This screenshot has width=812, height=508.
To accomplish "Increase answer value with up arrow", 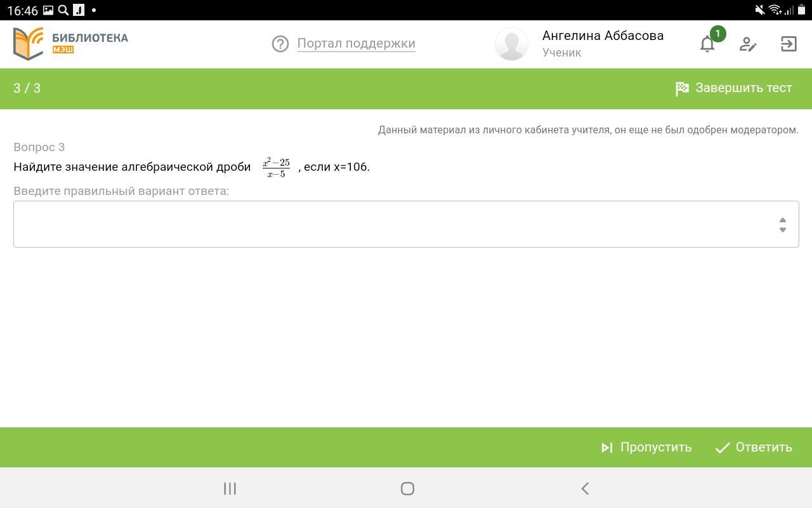I will (782, 220).
